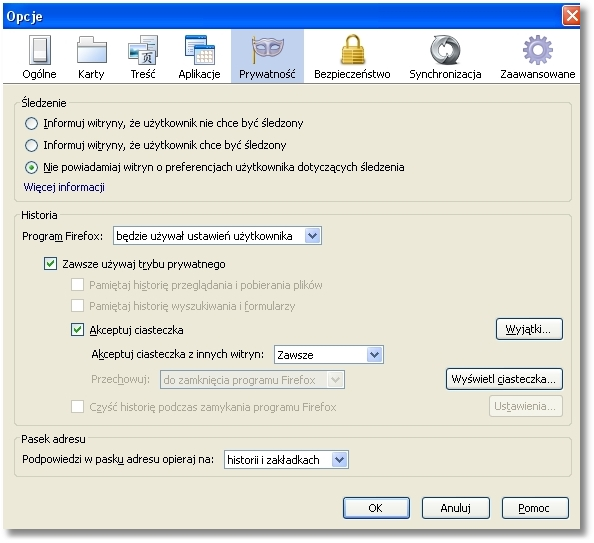Open the Bezpieczeństwo padlock icon
The image size is (594, 543).
352,50
